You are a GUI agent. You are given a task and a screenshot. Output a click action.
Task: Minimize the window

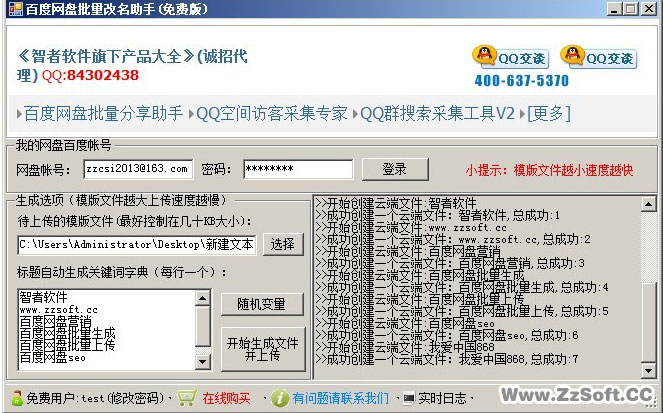pos(614,9)
